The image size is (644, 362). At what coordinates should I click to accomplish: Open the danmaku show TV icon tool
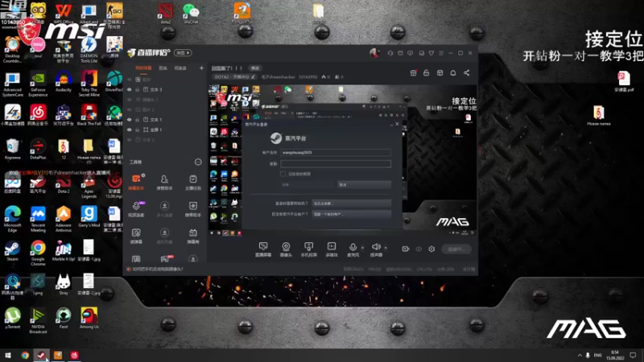tap(192, 236)
